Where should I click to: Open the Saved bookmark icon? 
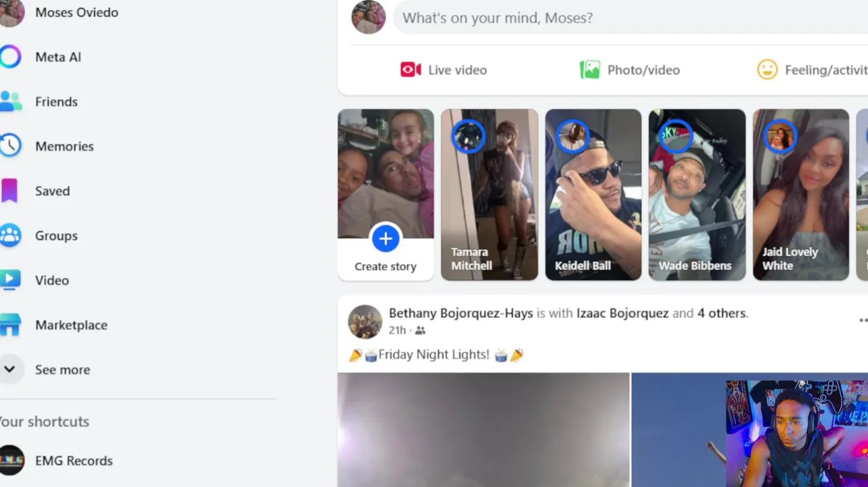9,191
